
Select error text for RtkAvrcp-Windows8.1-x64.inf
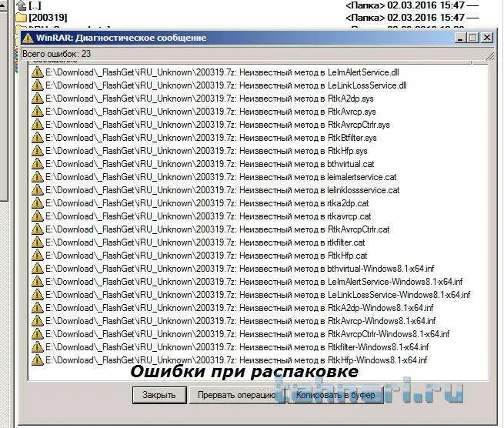pos(241,321)
